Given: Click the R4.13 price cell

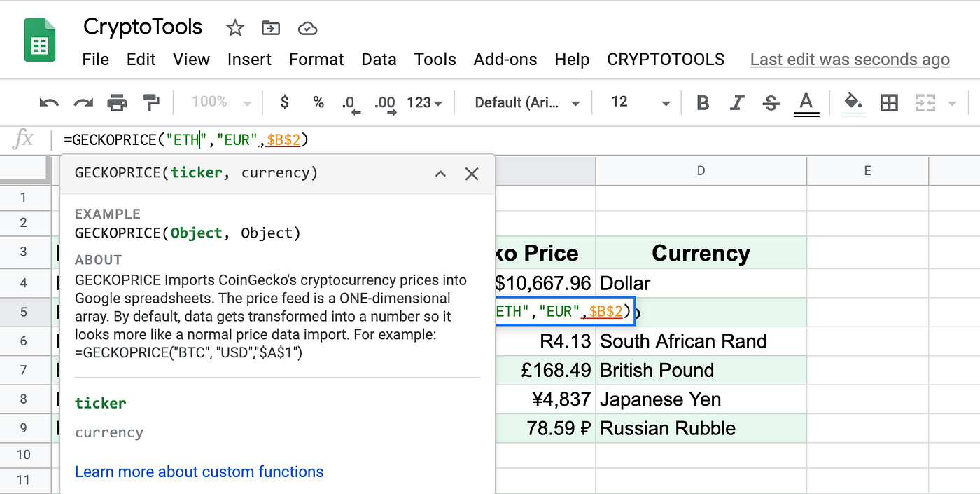Looking at the screenshot, I should pyautogui.click(x=545, y=341).
